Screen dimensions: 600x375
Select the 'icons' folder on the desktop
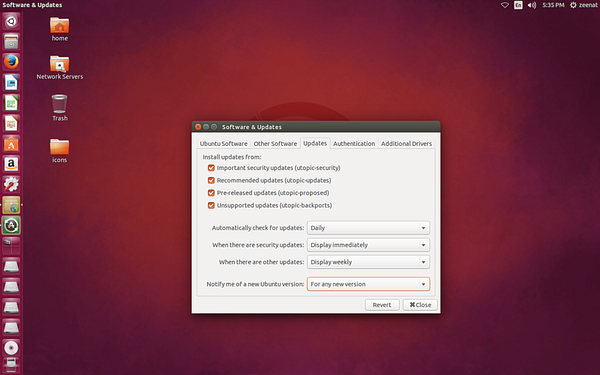[60, 151]
